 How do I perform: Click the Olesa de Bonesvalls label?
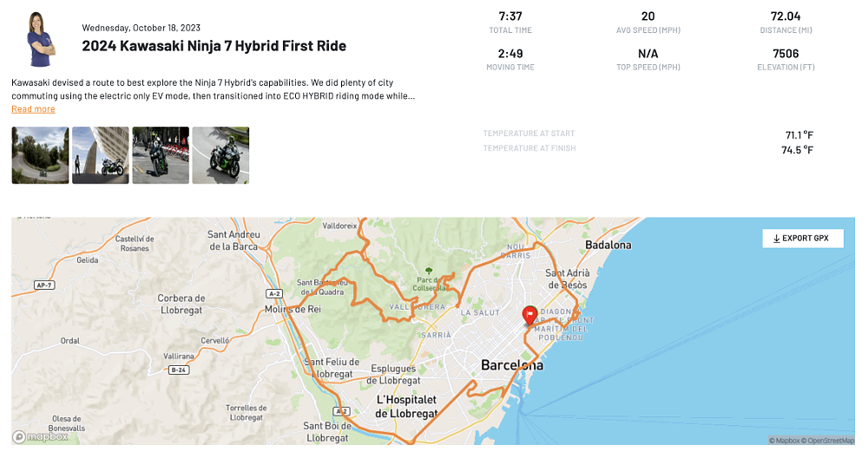click(67, 423)
